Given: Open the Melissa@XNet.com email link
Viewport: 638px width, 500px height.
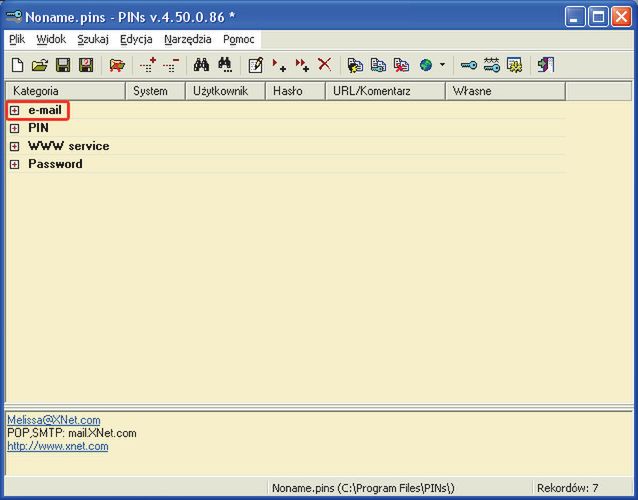Looking at the screenshot, I should pos(54,420).
